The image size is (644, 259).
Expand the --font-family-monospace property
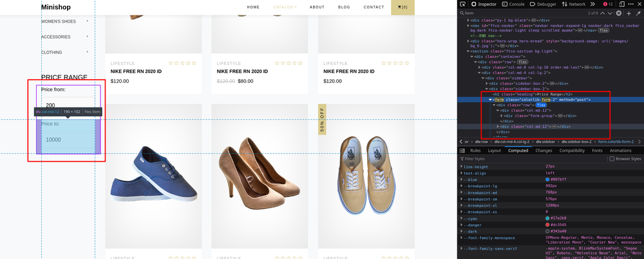(x=461, y=238)
